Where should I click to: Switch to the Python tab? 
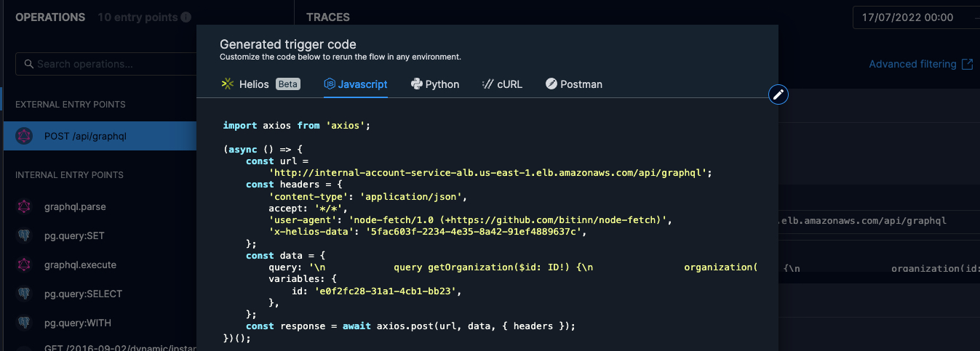[435, 84]
